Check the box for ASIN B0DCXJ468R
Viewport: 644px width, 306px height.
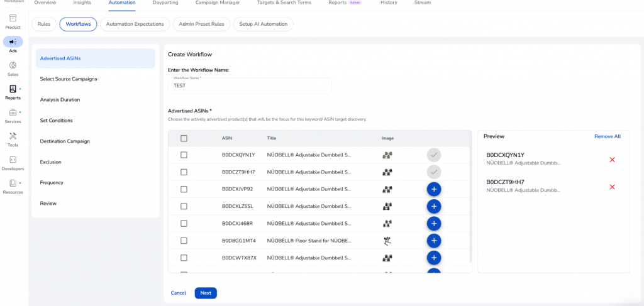[184, 224]
